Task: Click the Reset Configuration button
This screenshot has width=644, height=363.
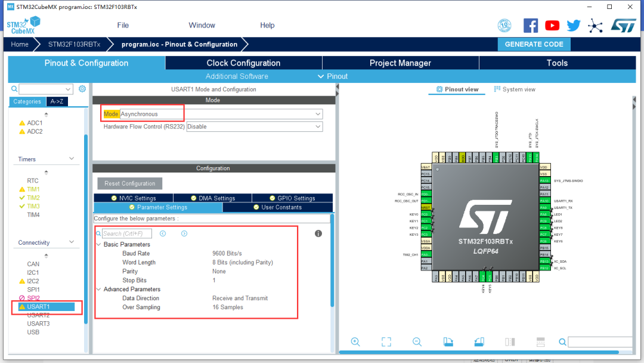Action: pyautogui.click(x=130, y=183)
